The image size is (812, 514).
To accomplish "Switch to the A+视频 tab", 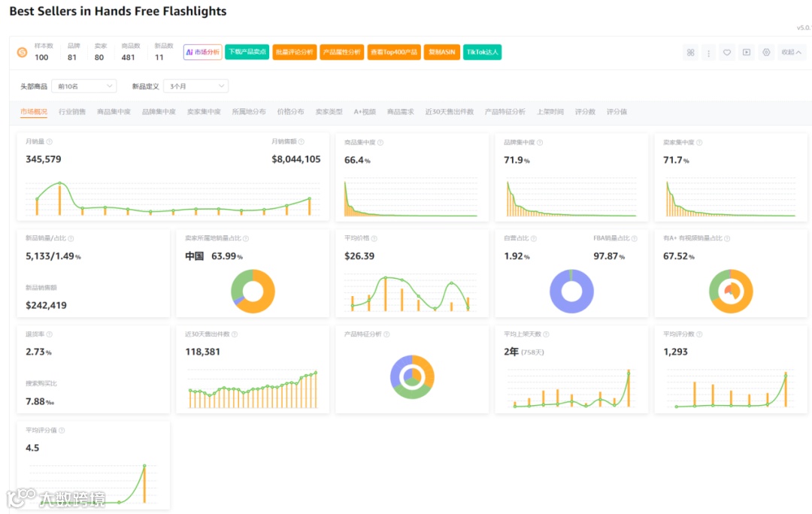I will pos(365,112).
